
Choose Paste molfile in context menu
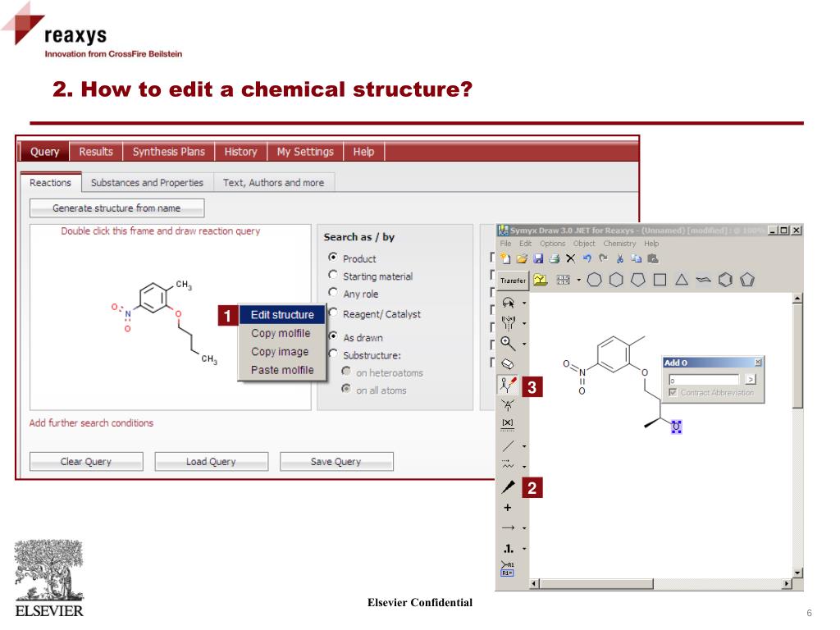click(x=282, y=370)
